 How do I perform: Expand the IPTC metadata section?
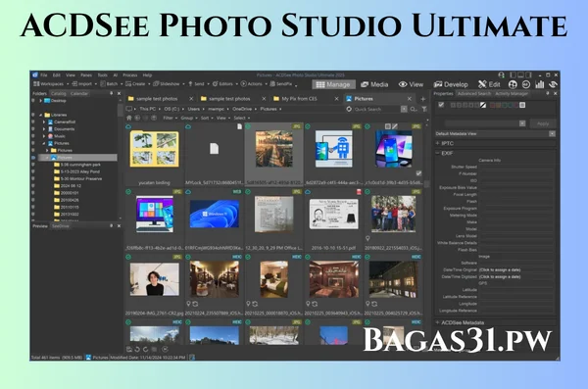[x=438, y=143]
